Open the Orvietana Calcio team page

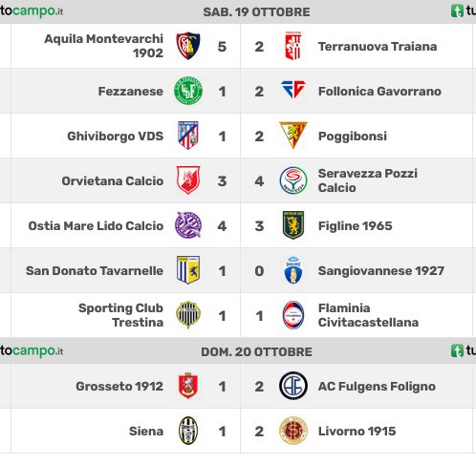pyautogui.click(x=113, y=181)
